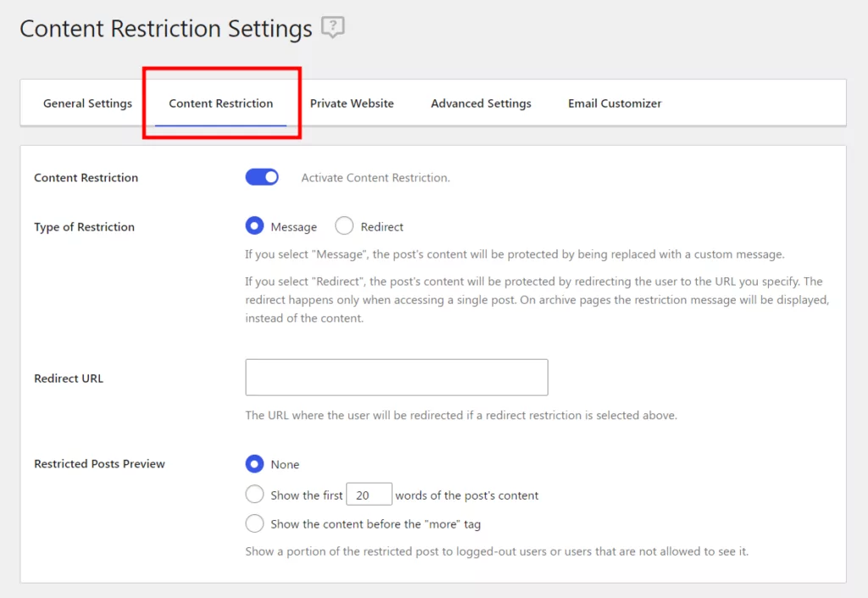Click the 'Content Restriction' row label beside the switch
This screenshot has width=868, height=598.
coord(86,178)
